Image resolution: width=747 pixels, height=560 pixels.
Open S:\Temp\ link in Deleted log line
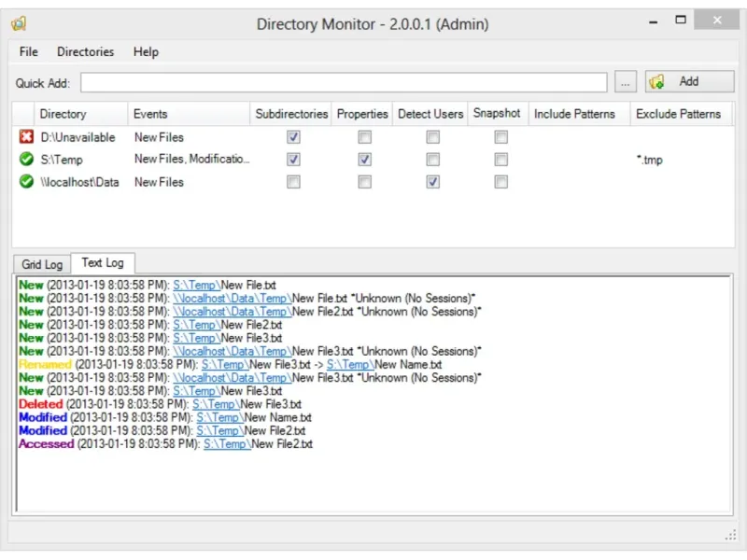pyautogui.click(x=216, y=404)
